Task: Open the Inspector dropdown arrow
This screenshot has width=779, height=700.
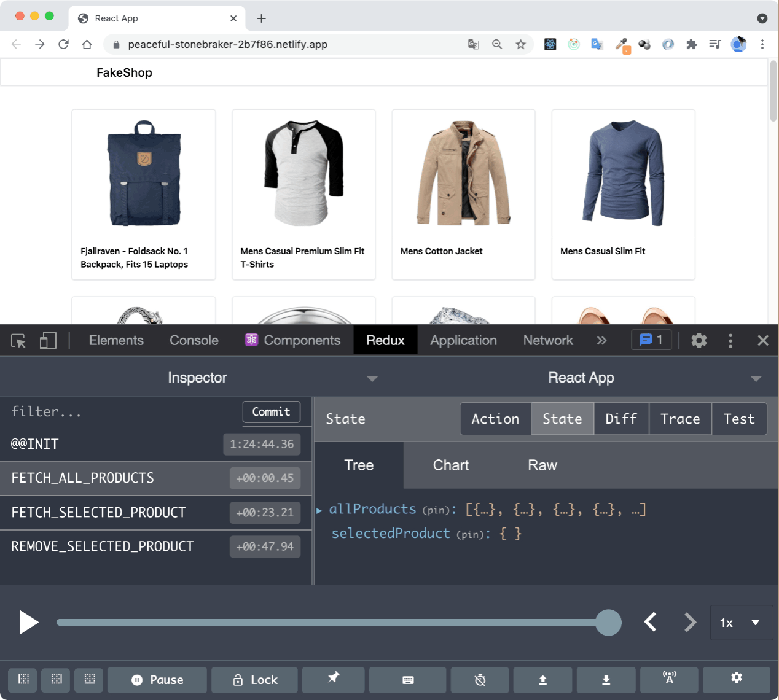Action: point(372,379)
